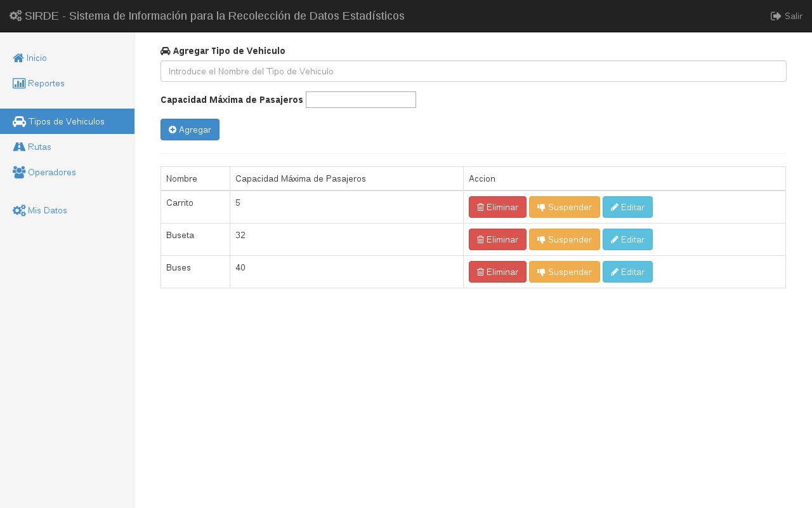Click the SIRDE application title link
Viewport: 812px width, 508px height.
(x=207, y=16)
